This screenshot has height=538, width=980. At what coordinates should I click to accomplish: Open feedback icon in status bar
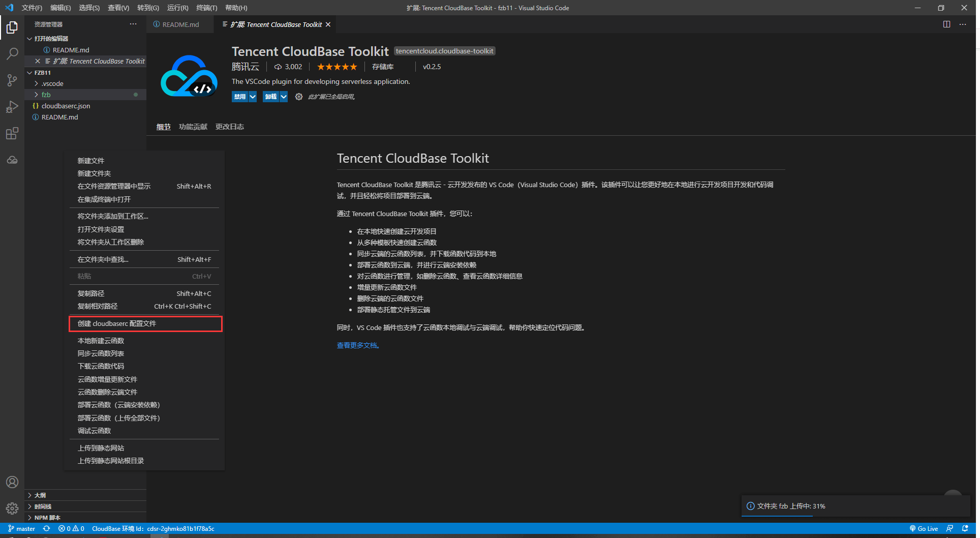pos(950,528)
